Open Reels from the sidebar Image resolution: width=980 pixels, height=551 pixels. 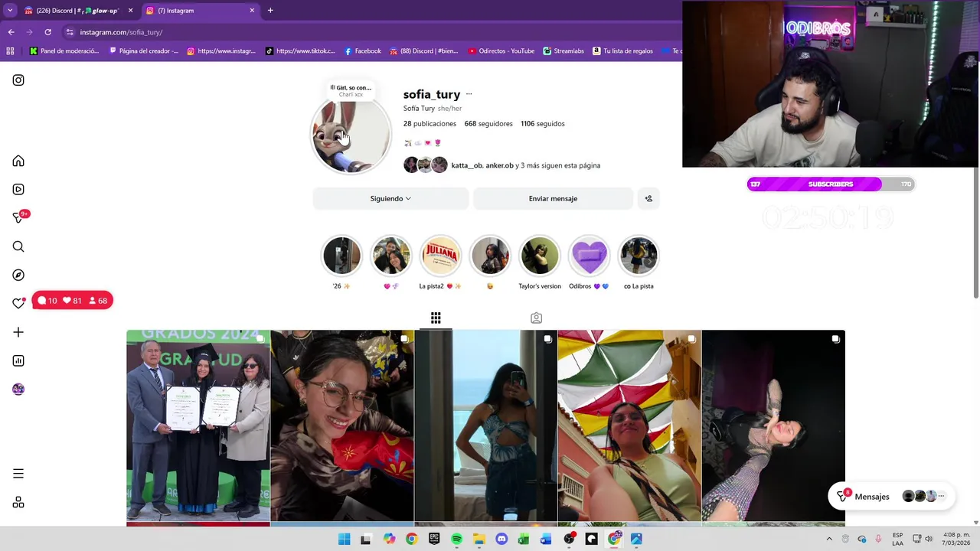[18, 190]
